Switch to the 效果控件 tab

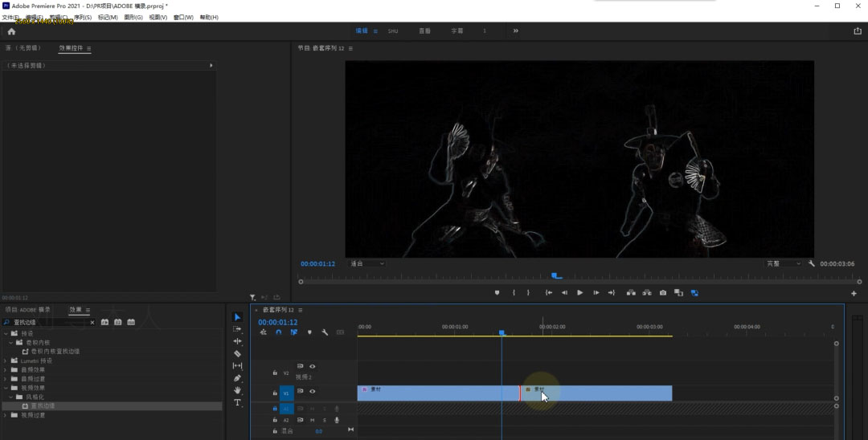click(x=71, y=48)
